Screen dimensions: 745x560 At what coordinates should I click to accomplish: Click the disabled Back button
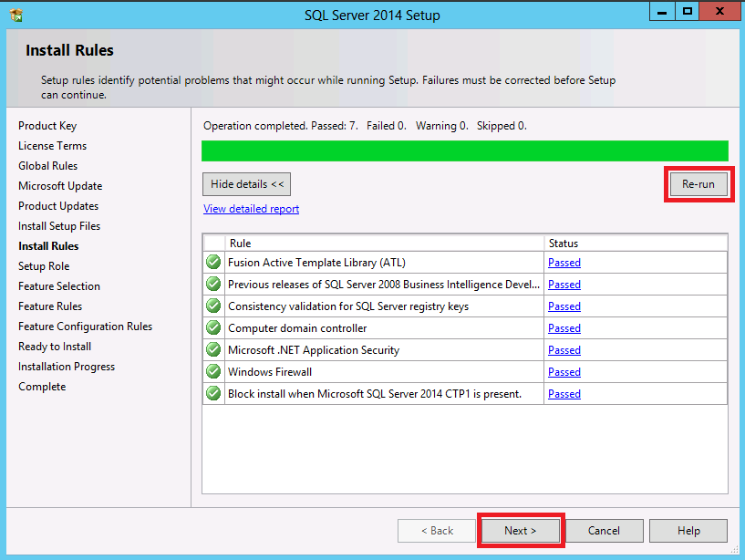tap(437, 531)
